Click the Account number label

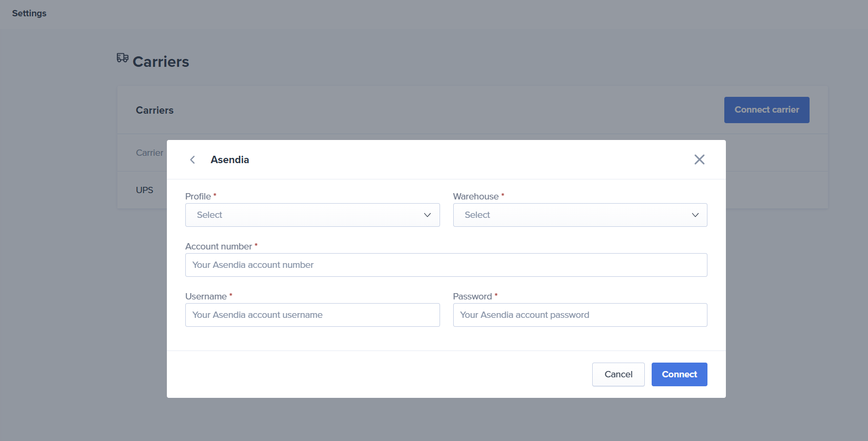click(x=218, y=246)
